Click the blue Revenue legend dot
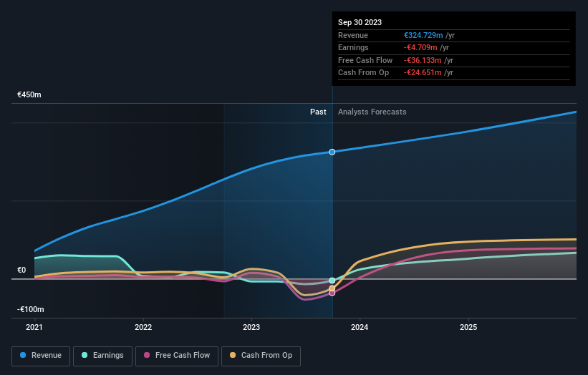 (x=23, y=355)
